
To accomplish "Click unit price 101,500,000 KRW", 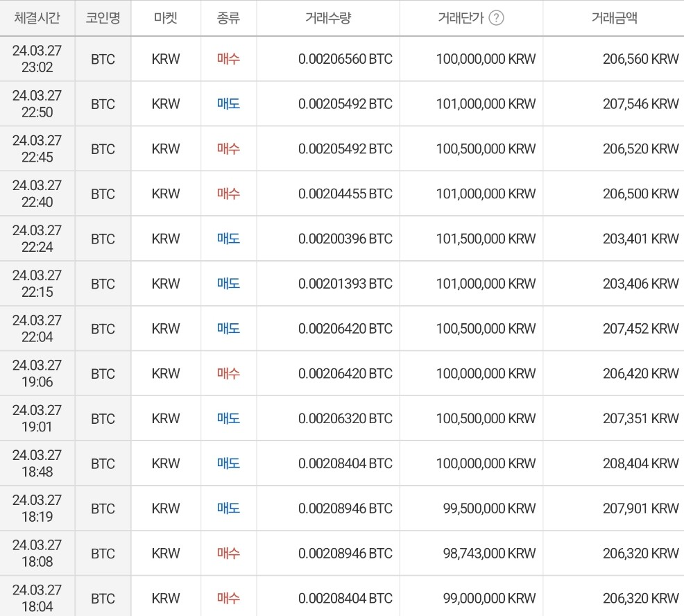I will coord(486,239).
